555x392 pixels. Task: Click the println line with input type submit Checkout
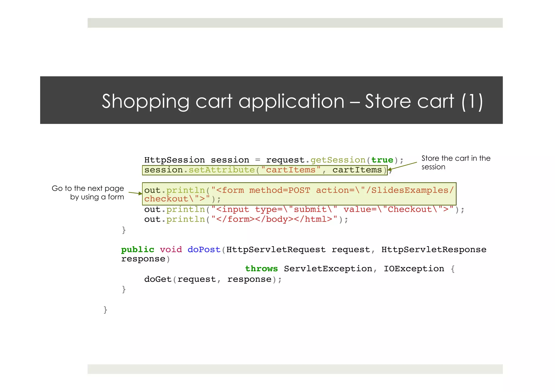pyautogui.click(x=304, y=209)
